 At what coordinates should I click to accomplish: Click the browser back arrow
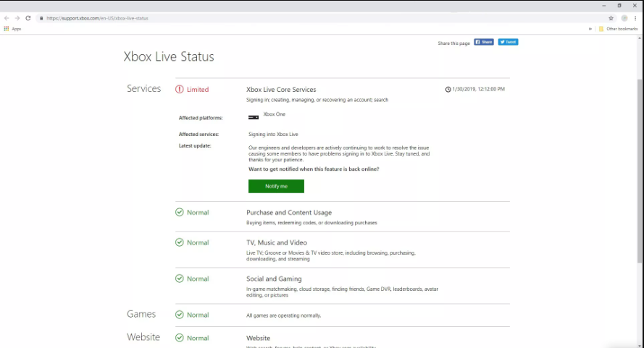7,18
